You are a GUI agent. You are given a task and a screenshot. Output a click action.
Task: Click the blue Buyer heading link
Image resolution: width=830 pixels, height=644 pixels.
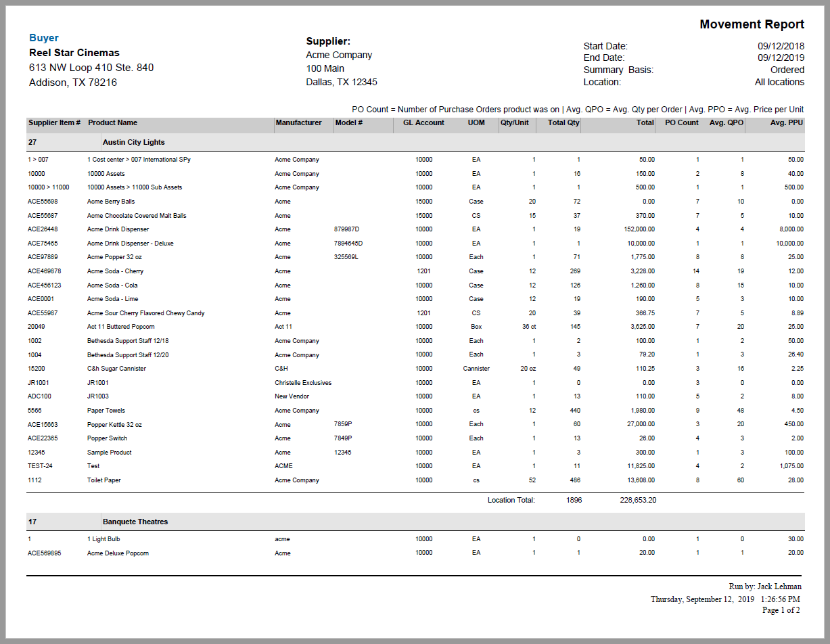point(44,38)
